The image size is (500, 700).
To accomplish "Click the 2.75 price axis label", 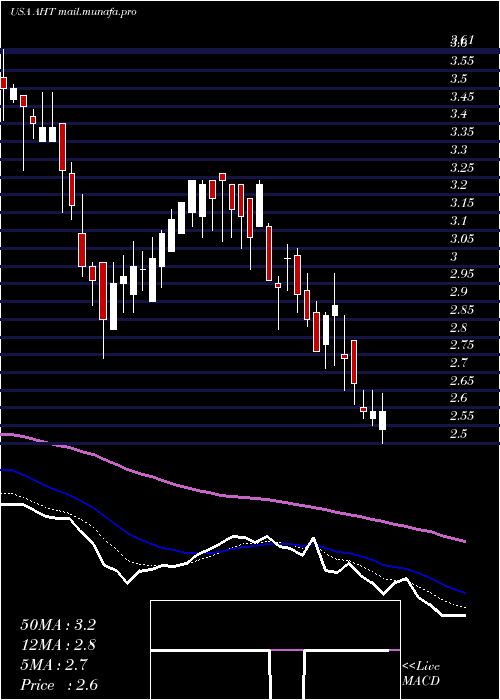I will [x=462, y=345].
